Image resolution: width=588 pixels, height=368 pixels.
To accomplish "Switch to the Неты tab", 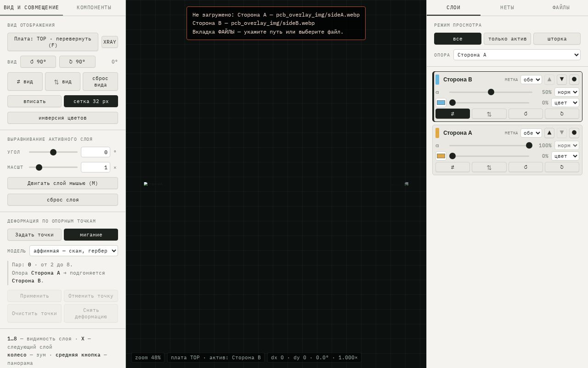I will point(507,8).
